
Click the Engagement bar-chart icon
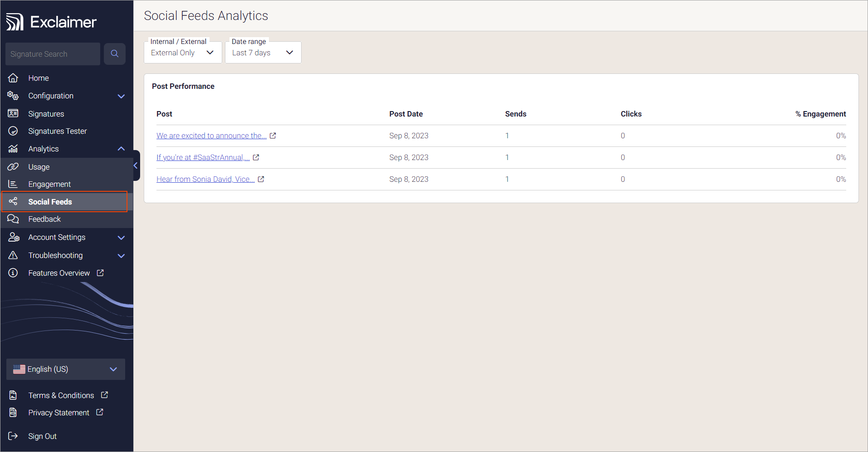click(x=13, y=184)
